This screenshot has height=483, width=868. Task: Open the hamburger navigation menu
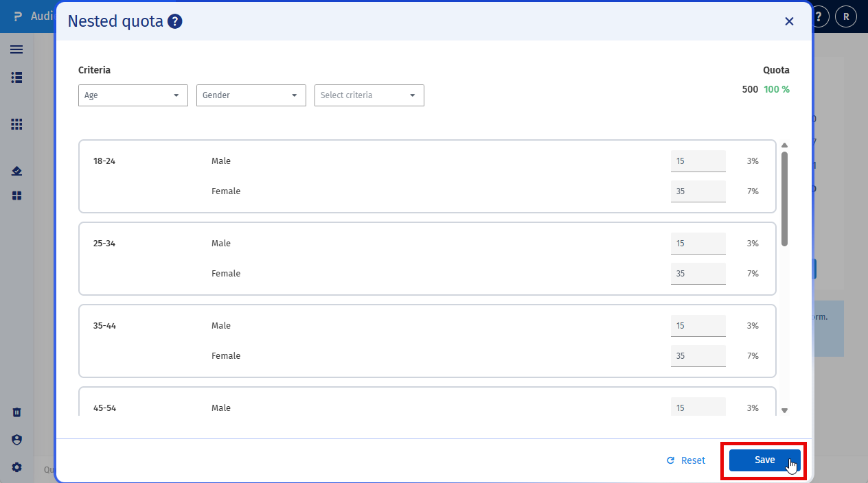click(x=16, y=49)
